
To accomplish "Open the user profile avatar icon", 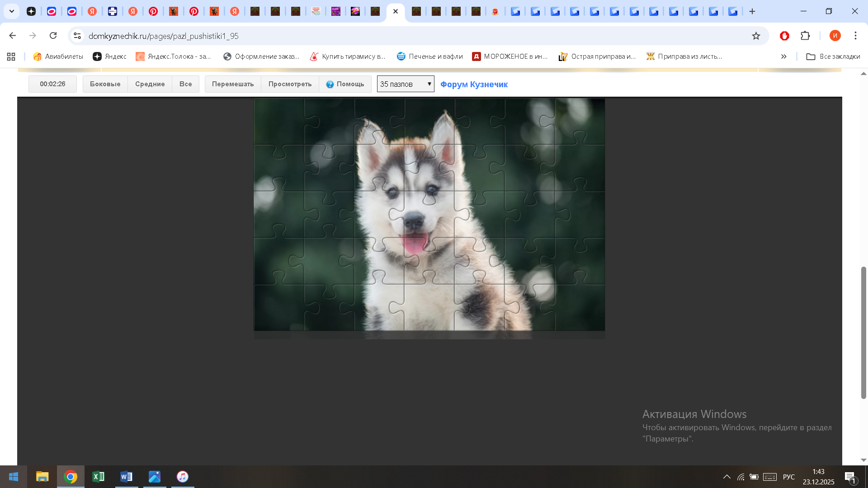I will [835, 36].
